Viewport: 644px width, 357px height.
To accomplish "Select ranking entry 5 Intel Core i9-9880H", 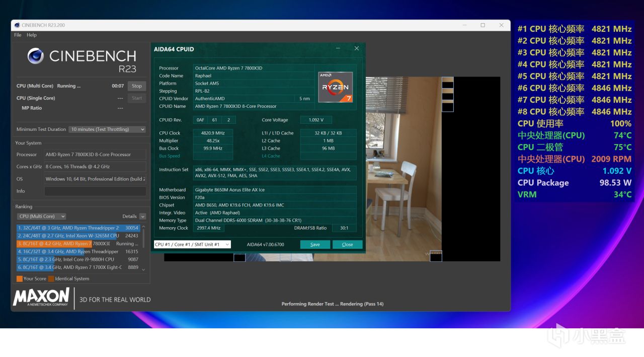I will click(78, 259).
